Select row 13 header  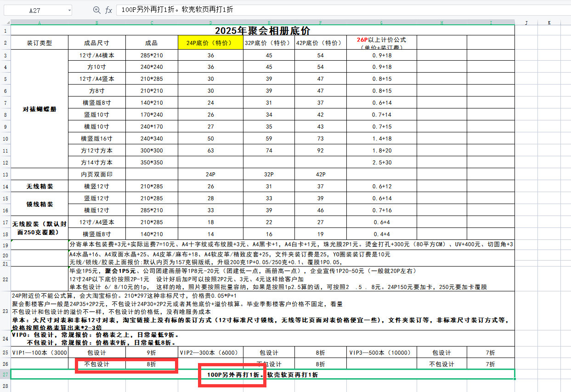[5, 174]
